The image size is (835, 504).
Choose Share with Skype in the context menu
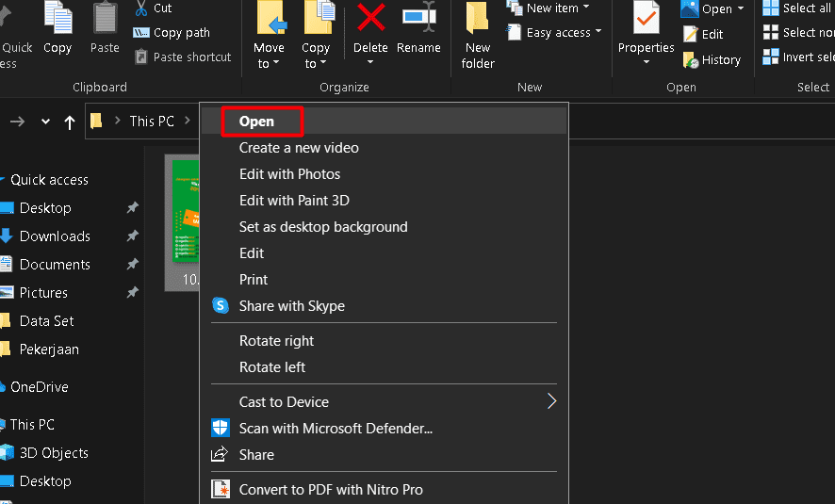(291, 306)
